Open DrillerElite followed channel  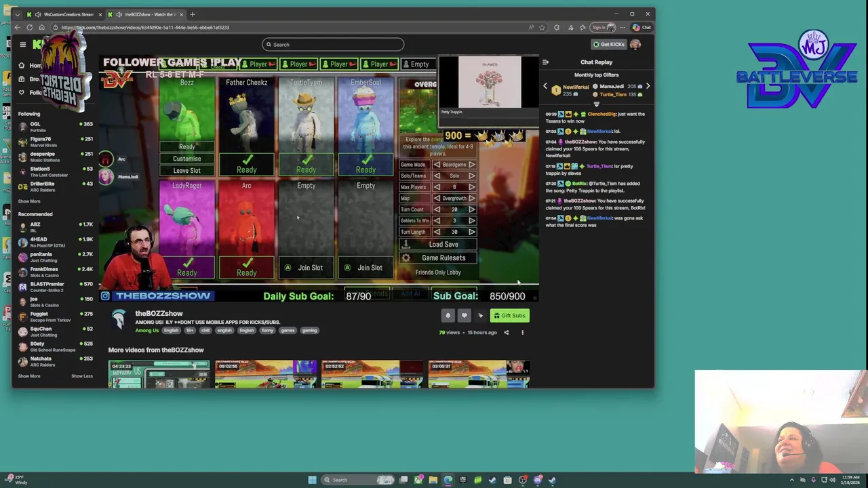pos(56,186)
